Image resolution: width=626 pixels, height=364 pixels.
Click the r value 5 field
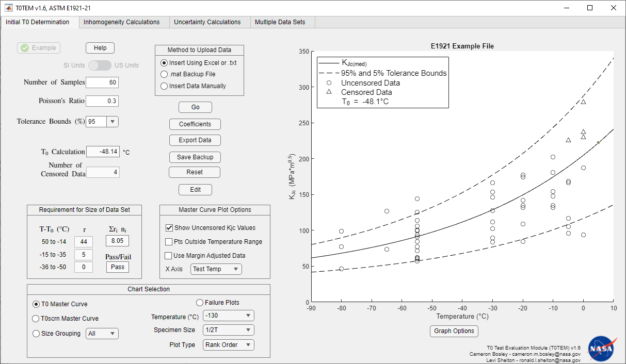(84, 255)
